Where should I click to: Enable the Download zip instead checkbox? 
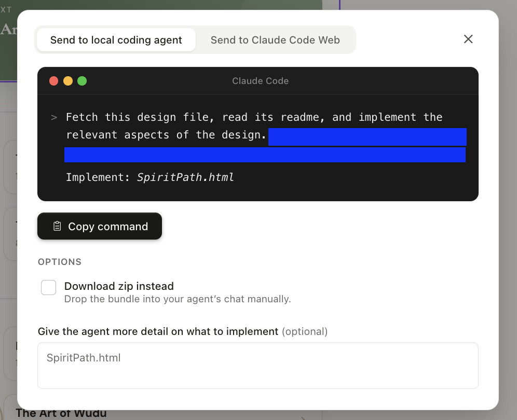tap(49, 287)
